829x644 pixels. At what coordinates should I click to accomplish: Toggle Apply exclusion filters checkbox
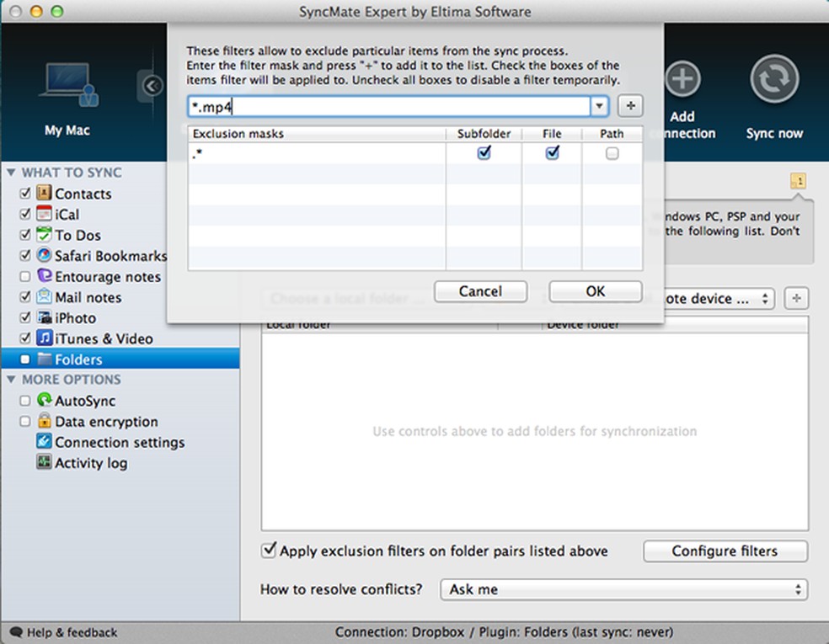pyautogui.click(x=269, y=551)
